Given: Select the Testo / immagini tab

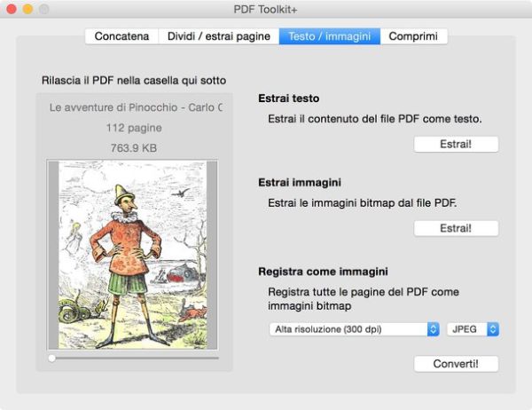Looking at the screenshot, I should (x=330, y=36).
